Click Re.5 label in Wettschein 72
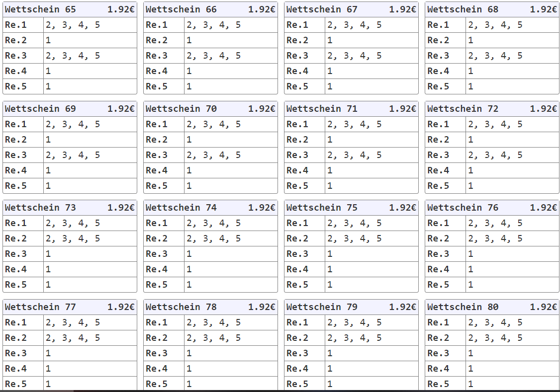The height and width of the screenshot is (392, 560). tap(438, 186)
